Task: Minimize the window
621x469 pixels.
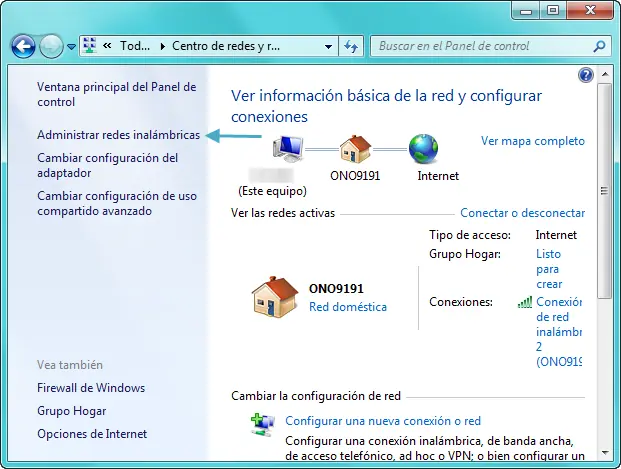Action: pos(526,10)
